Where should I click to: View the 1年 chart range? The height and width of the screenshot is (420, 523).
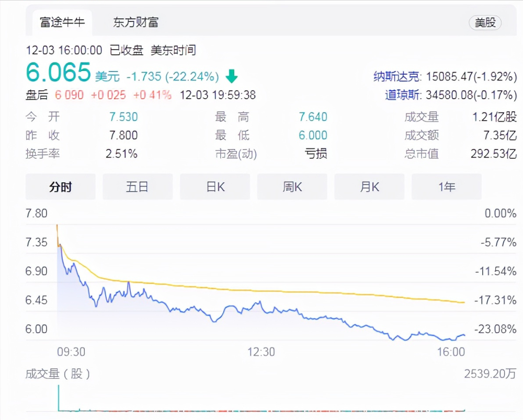pyautogui.click(x=447, y=187)
